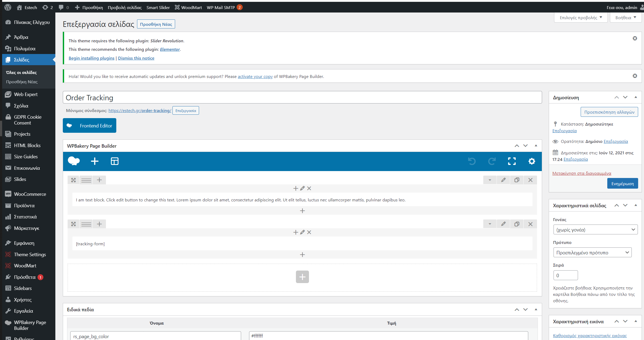Viewport: 644px width, 340px height.
Task: Click the large gray add element placeholder
Action: [302, 277]
